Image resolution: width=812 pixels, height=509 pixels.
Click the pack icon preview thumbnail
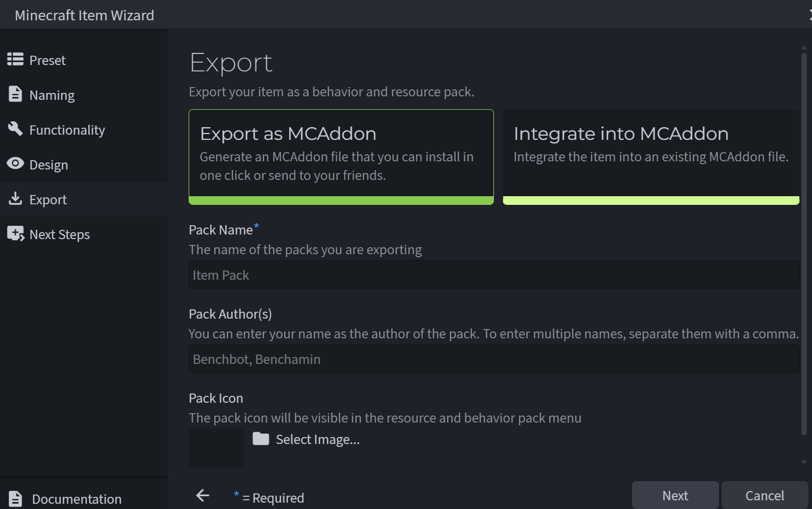(216, 447)
